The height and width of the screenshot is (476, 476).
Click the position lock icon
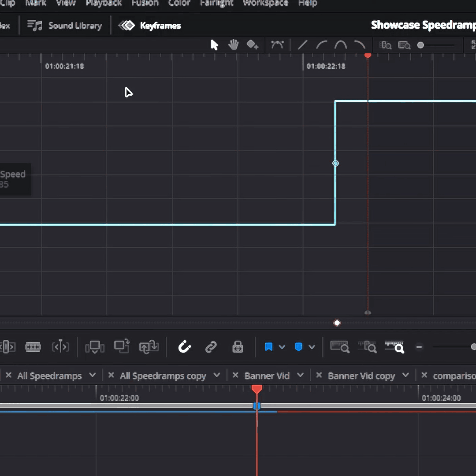(238, 347)
